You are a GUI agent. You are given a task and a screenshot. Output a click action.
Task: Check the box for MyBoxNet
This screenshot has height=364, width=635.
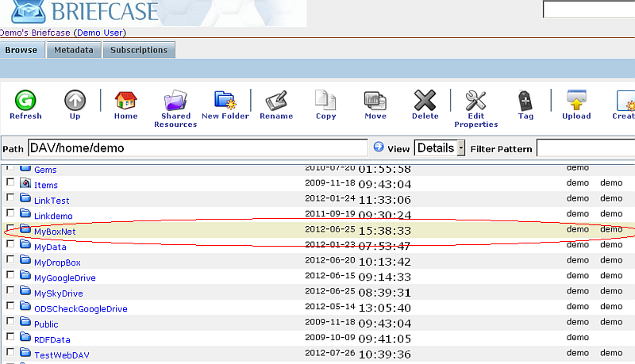10,231
